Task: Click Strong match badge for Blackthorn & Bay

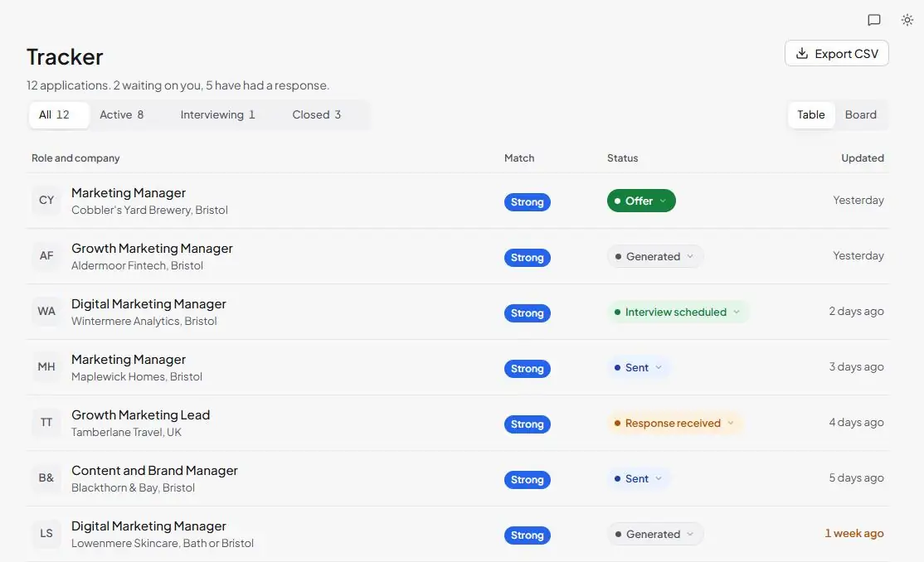Action: [527, 480]
